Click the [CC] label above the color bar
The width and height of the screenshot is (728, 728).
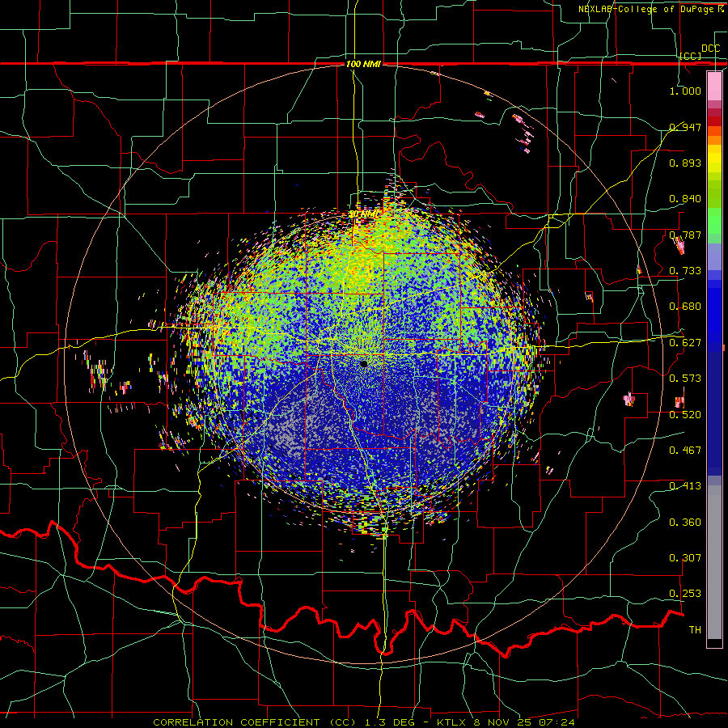(x=691, y=56)
